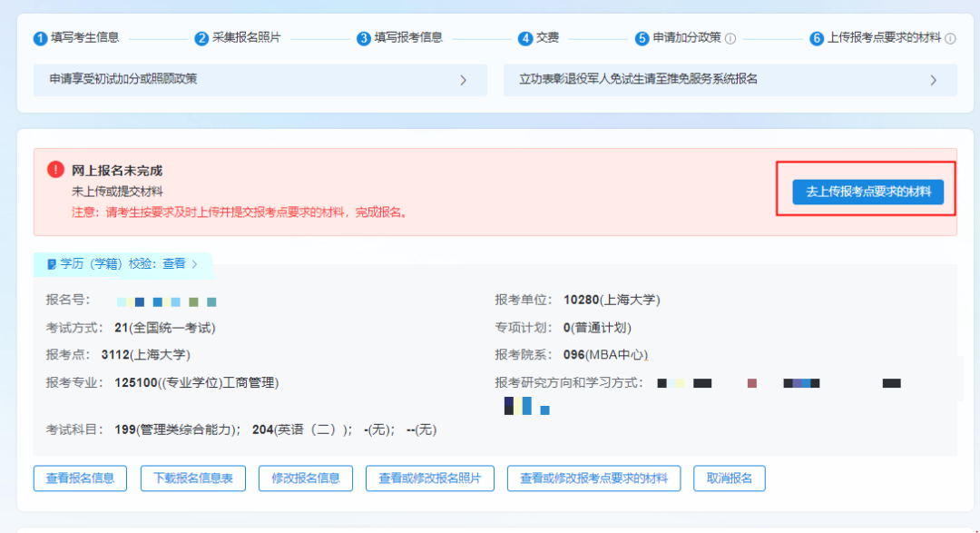Click 取消报名 button
980x533 pixels.
click(x=730, y=479)
